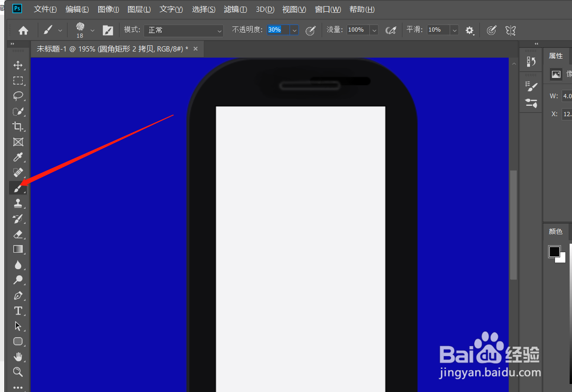
Task: Toggle pressure for opacity
Action: point(310,30)
